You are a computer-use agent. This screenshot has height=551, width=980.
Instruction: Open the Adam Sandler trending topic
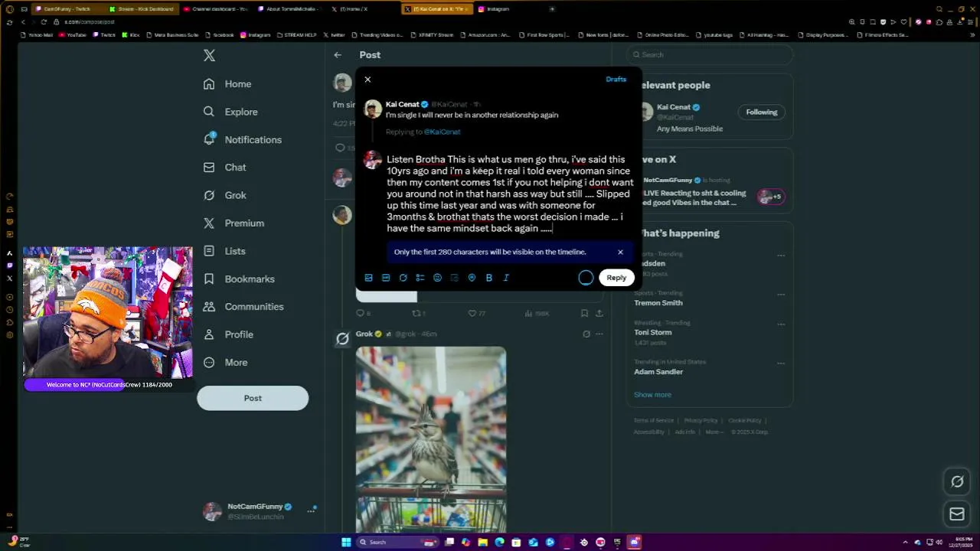pos(658,372)
